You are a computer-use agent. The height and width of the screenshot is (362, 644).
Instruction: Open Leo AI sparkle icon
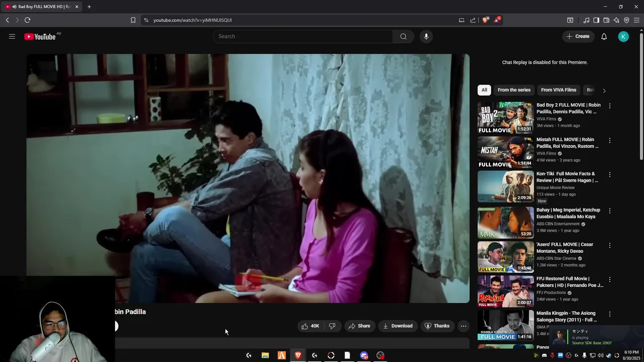[616, 20]
